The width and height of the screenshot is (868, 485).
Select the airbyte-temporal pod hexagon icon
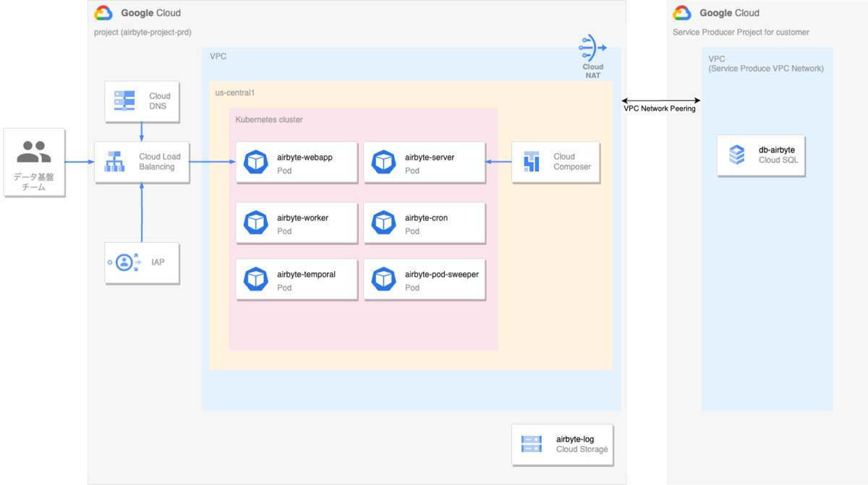click(256, 279)
